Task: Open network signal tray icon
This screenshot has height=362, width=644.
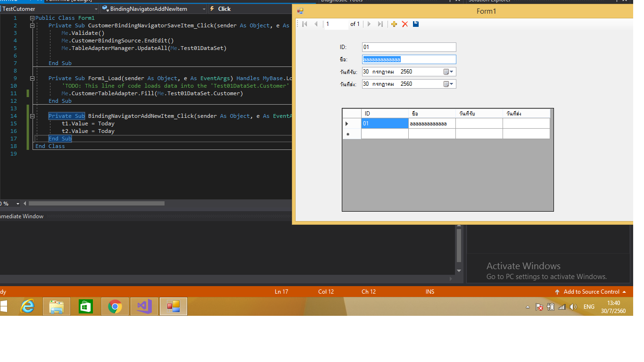Action: point(562,307)
